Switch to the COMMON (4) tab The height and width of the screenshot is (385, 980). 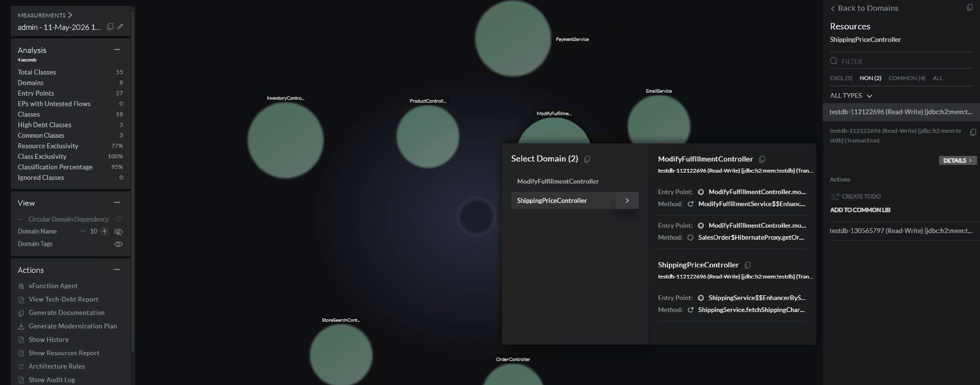(907, 78)
